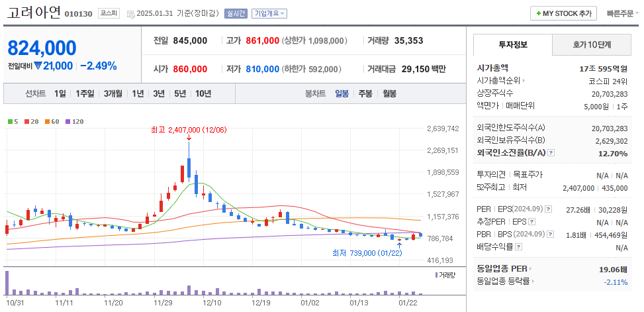Select the 3개월 line chart period
The width and height of the screenshot is (644, 312).
[x=113, y=93]
